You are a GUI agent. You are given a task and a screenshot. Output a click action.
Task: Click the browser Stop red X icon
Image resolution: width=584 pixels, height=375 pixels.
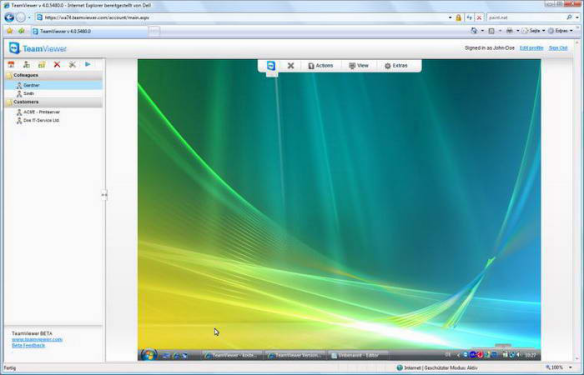(479, 18)
